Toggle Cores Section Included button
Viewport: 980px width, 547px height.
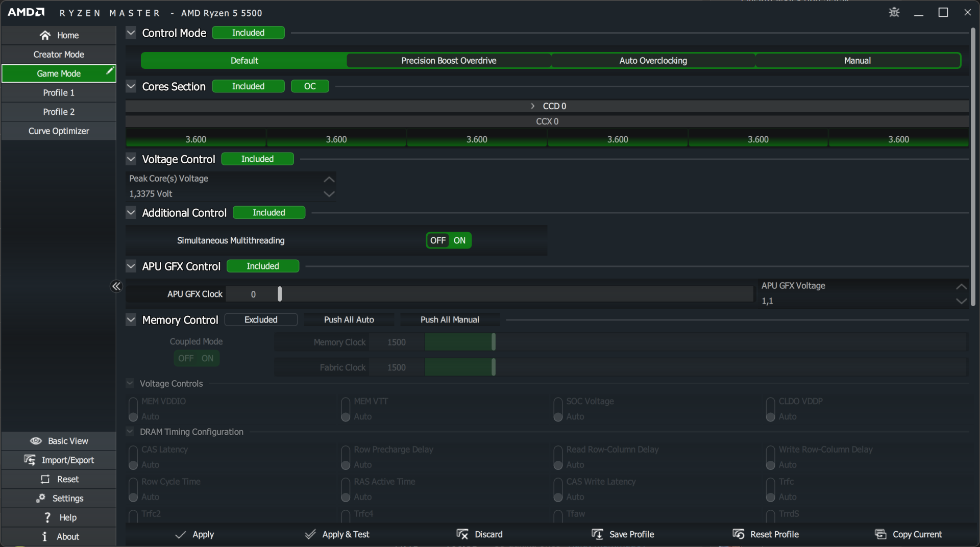click(248, 86)
